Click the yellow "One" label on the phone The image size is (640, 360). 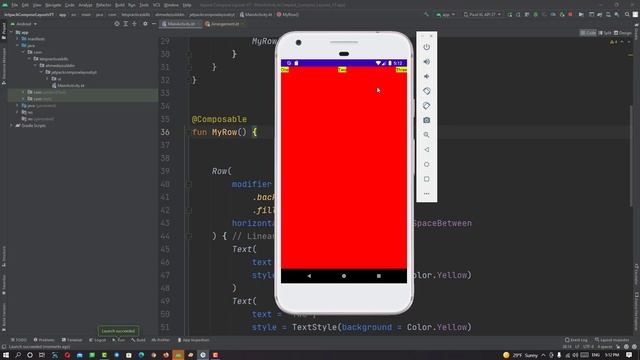coord(284,70)
